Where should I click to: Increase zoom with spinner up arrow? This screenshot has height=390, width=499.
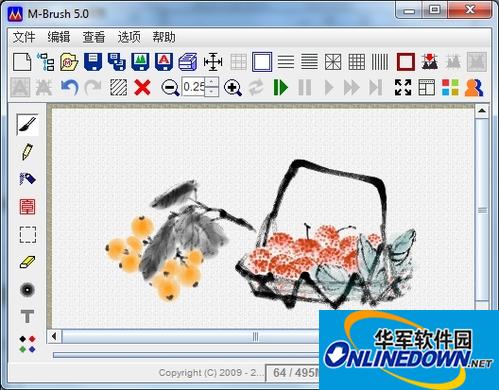coord(212,82)
